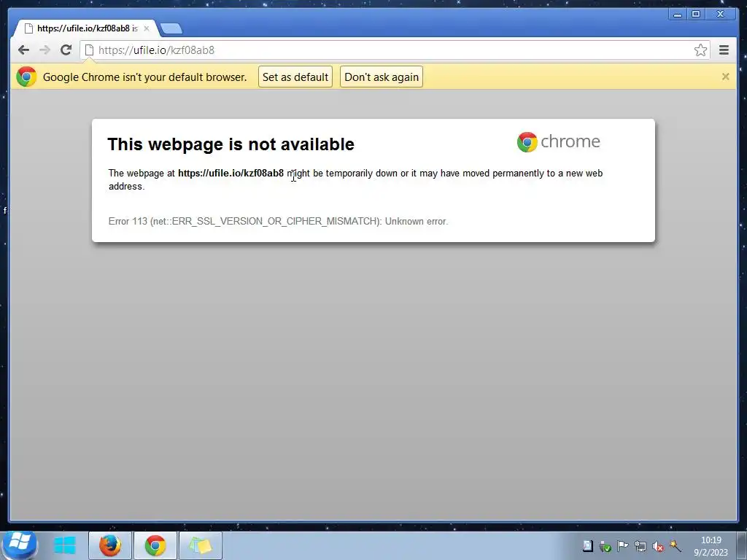This screenshot has width=747, height=560.
Task: Click the magic wand tray icon
Action: (x=675, y=545)
